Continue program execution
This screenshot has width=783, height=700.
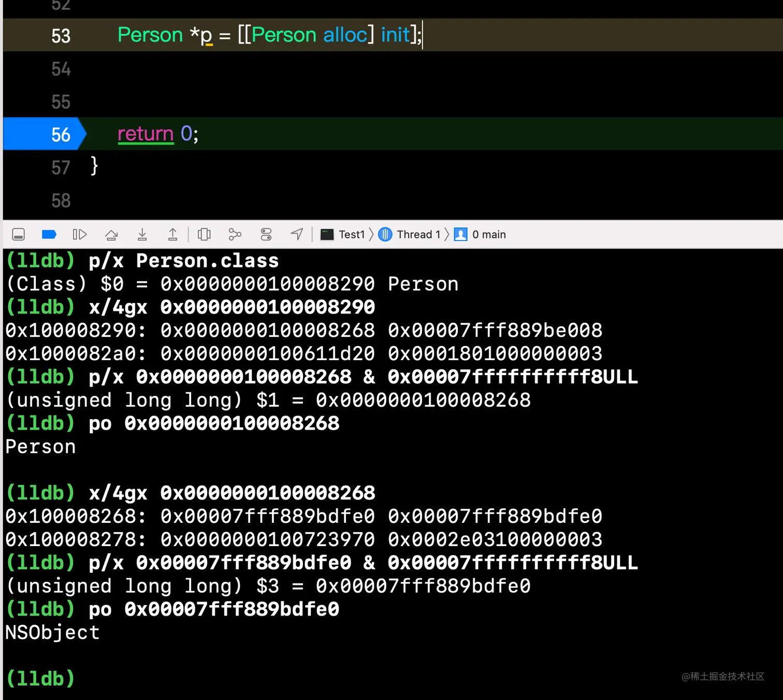coord(80,235)
